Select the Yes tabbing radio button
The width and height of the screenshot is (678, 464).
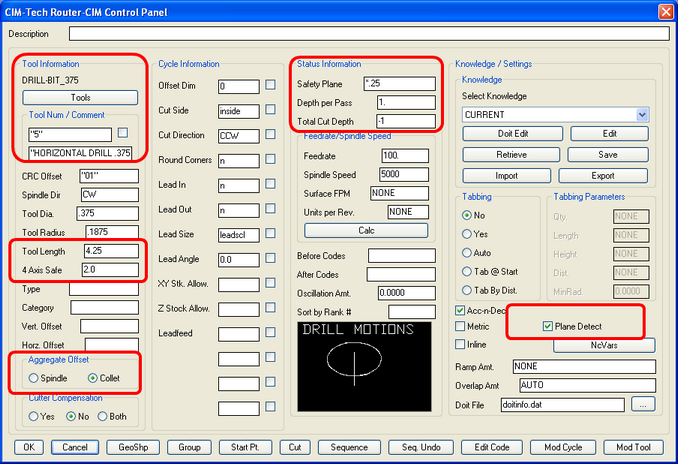[467, 234]
